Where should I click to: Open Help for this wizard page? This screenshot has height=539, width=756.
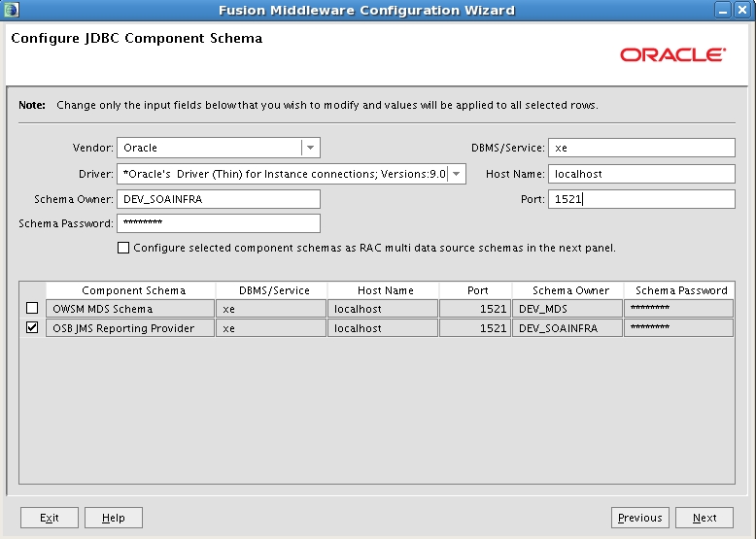(114, 518)
